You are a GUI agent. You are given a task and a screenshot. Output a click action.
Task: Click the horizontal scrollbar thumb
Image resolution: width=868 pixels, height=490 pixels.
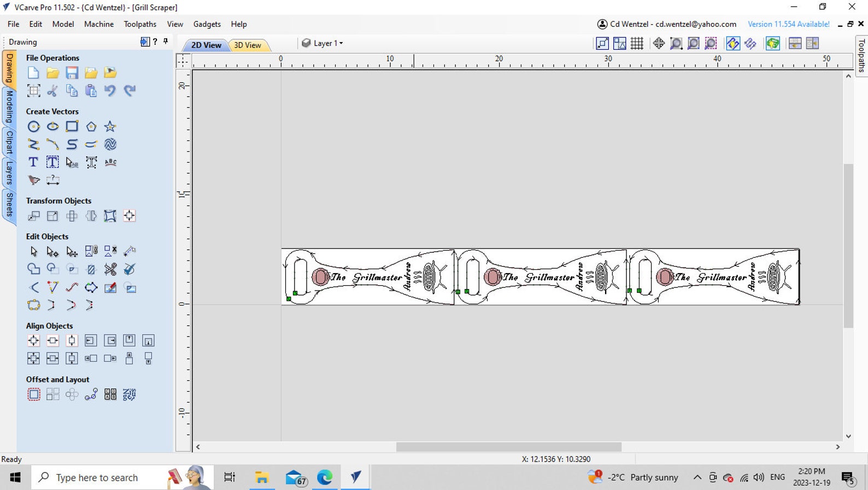tap(508, 447)
